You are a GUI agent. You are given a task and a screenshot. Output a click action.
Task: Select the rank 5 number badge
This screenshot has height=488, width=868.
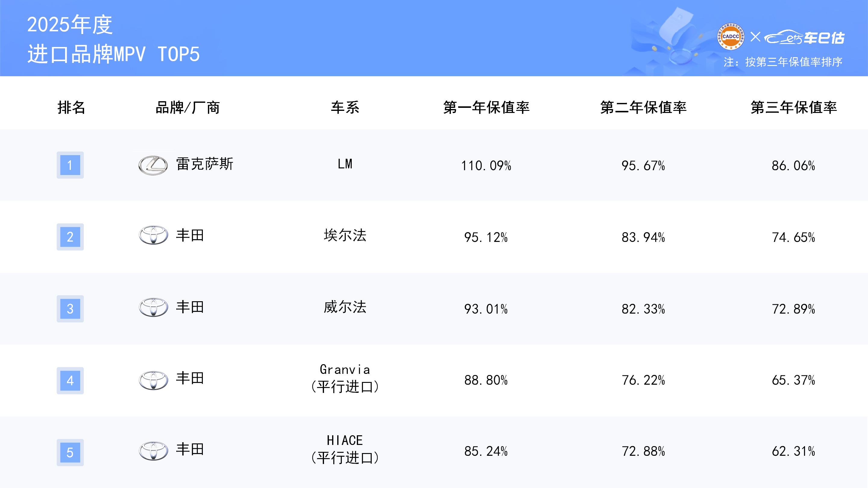tap(70, 452)
